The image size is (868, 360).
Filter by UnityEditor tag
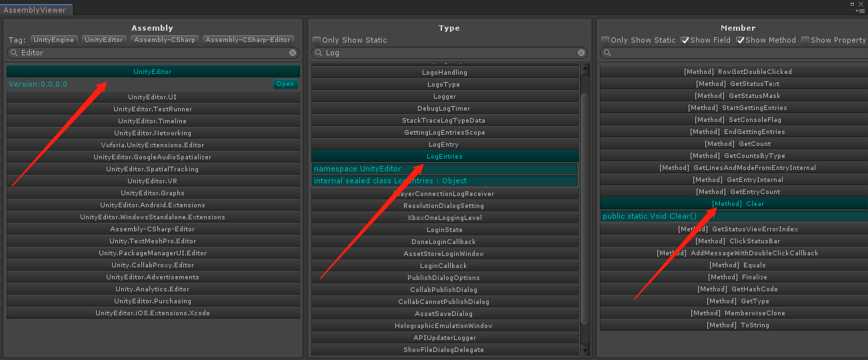click(x=104, y=40)
